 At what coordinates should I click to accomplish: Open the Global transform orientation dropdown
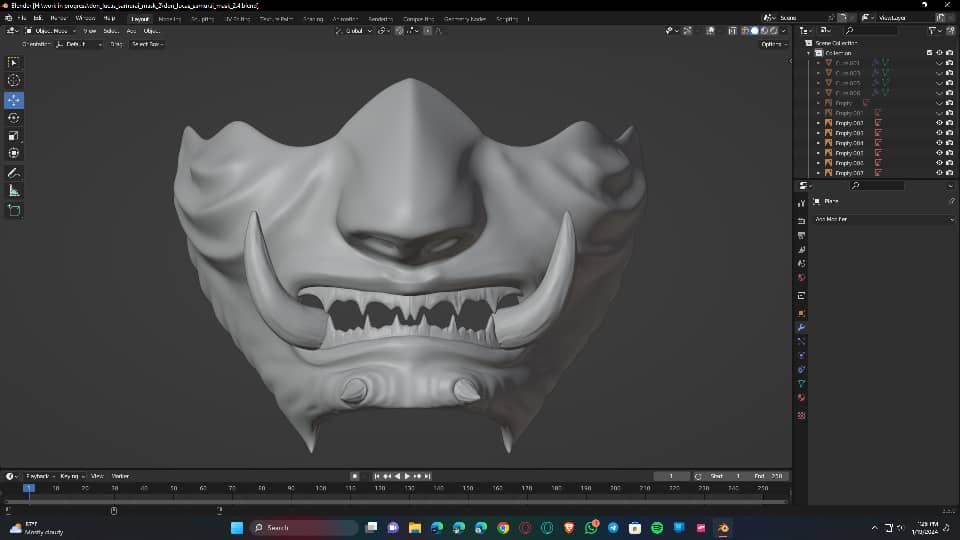pyautogui.click(x=354, y=31)
